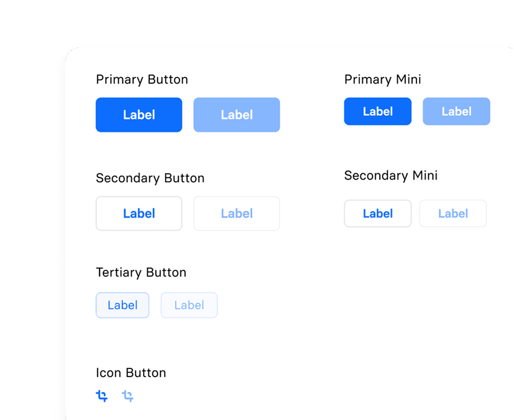Click the faded Primary Mini Label button
Screen dimensions: 514x420
pyautogui.click(x=456, y=111)
